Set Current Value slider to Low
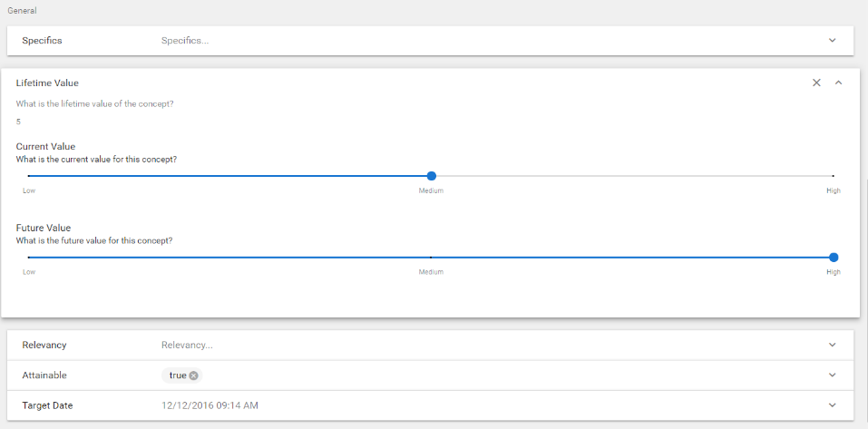The height and width of the screenshot is (429, 868). [x=29, y=176]
